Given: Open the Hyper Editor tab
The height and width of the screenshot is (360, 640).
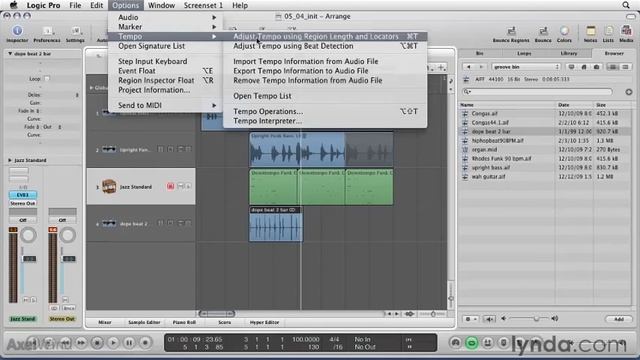Looking at the screenshot, I should click(264, 322).
